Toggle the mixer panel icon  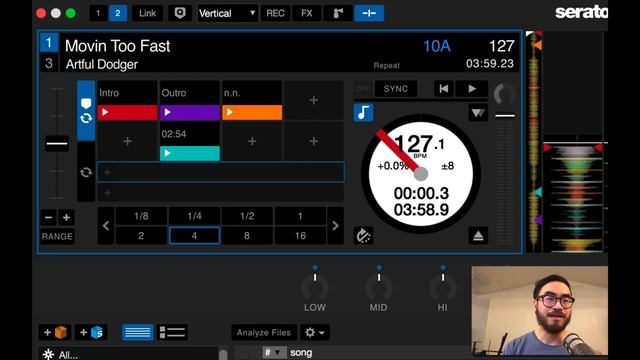(x=369, y=13)
